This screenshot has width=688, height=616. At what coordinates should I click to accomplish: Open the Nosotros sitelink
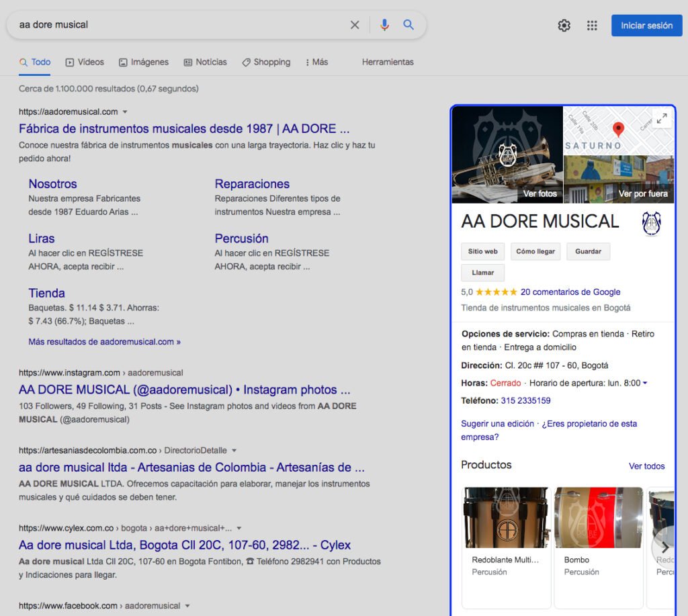coord(52,184)
